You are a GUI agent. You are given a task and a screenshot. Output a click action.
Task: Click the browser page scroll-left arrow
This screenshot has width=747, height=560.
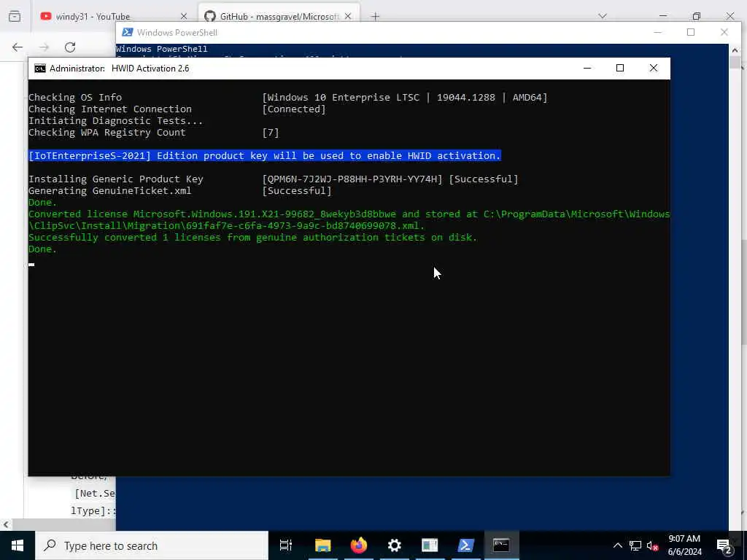[x=5, y=524]
